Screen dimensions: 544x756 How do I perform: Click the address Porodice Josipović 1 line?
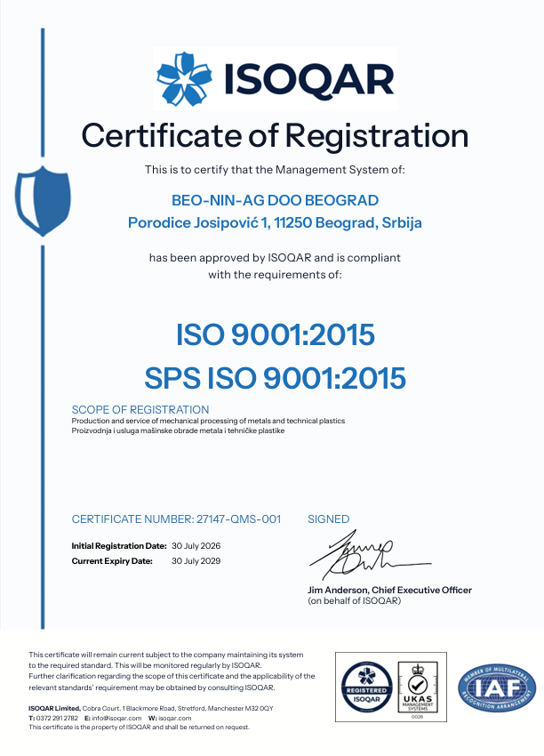coord(276,222)
